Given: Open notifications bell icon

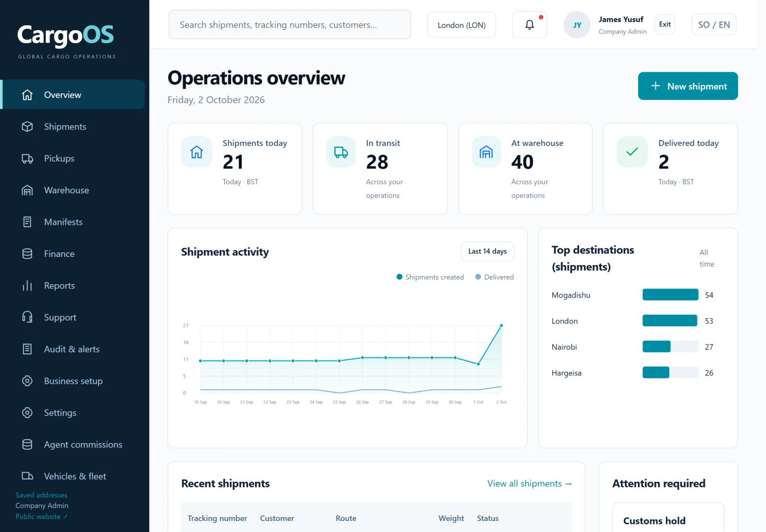Looking at the screenshot, I should (529, 24).
